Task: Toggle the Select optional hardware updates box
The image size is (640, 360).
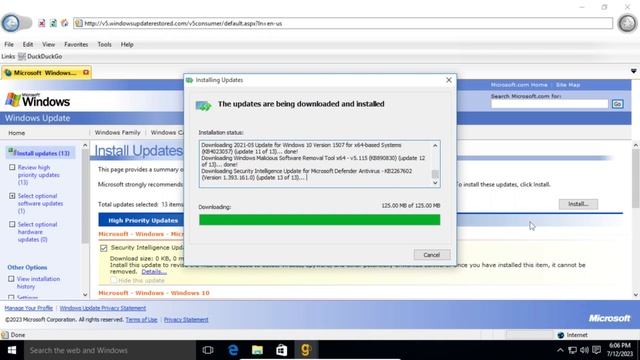Action: click(x=12, y=224)
